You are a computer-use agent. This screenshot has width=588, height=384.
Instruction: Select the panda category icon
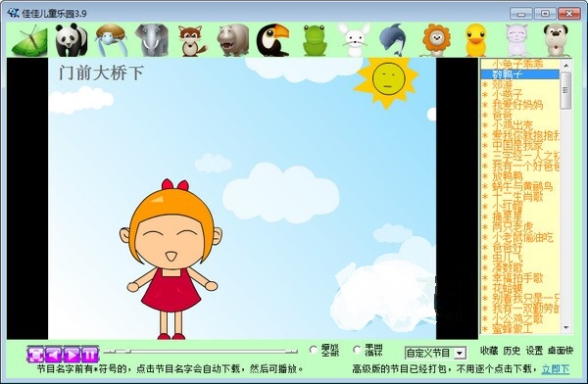coord(71,40)
